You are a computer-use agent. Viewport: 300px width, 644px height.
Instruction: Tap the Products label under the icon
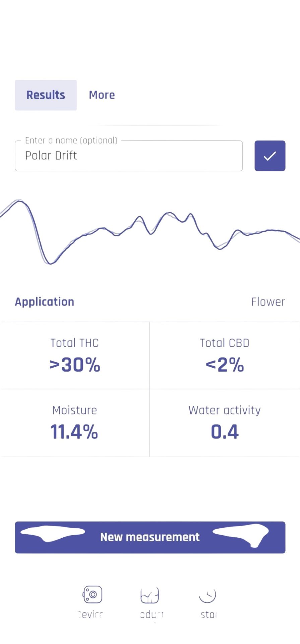(x=152, y=614)
